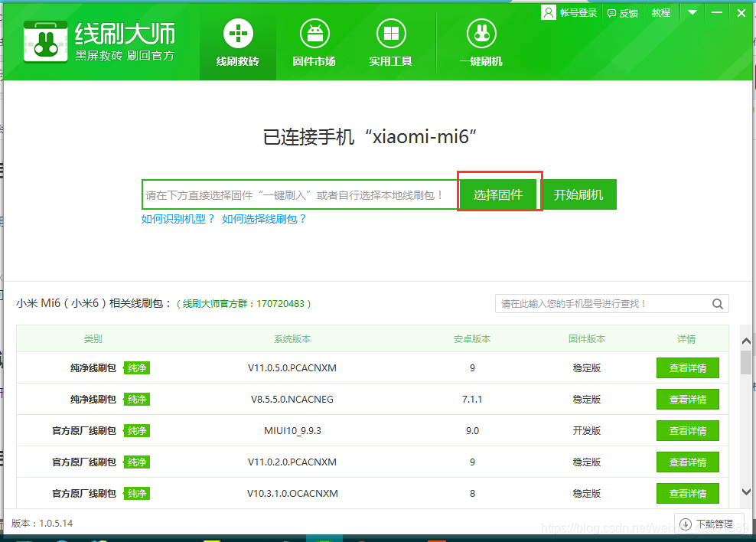
Task: Expand the title bar dropdown arrow menu
Action: click(692, 12)
